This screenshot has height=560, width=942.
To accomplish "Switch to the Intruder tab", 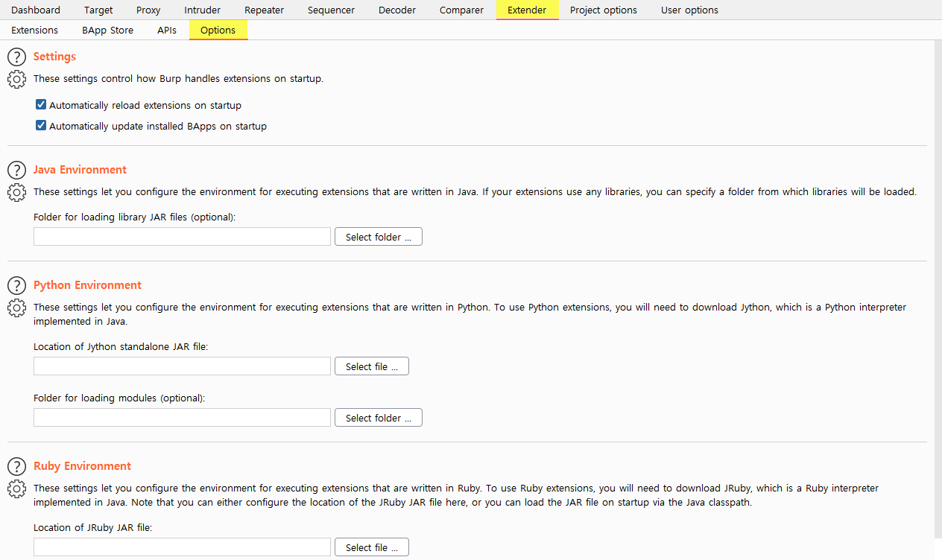I will click(x=202, y=10).
